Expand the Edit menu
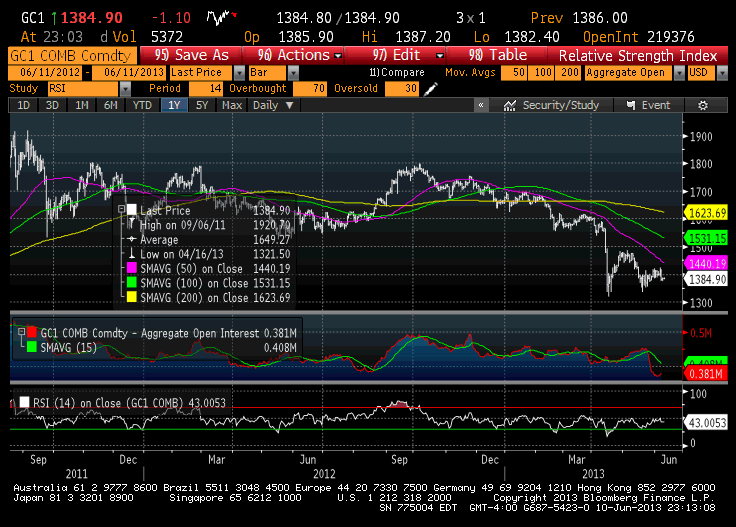Screen dimensions: 736x527 440,55
